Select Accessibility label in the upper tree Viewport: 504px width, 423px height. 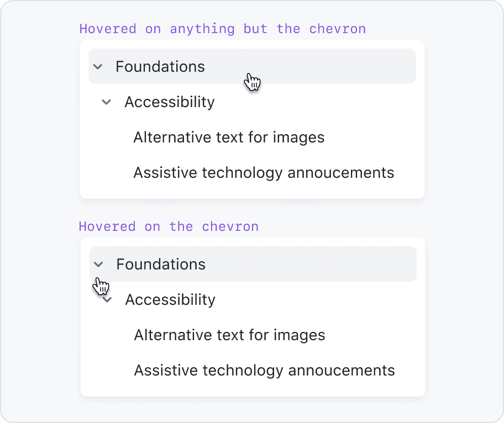coord(170,102)
